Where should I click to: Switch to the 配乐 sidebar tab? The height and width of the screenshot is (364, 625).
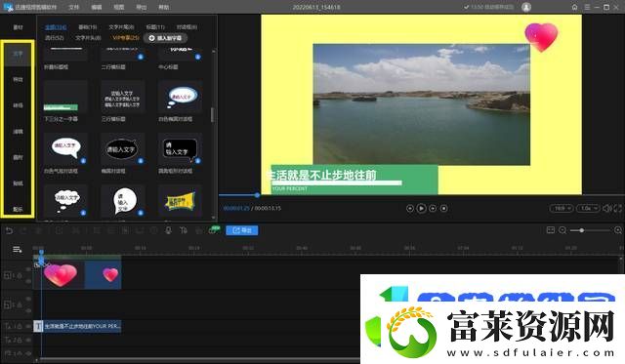pos(18,209)
